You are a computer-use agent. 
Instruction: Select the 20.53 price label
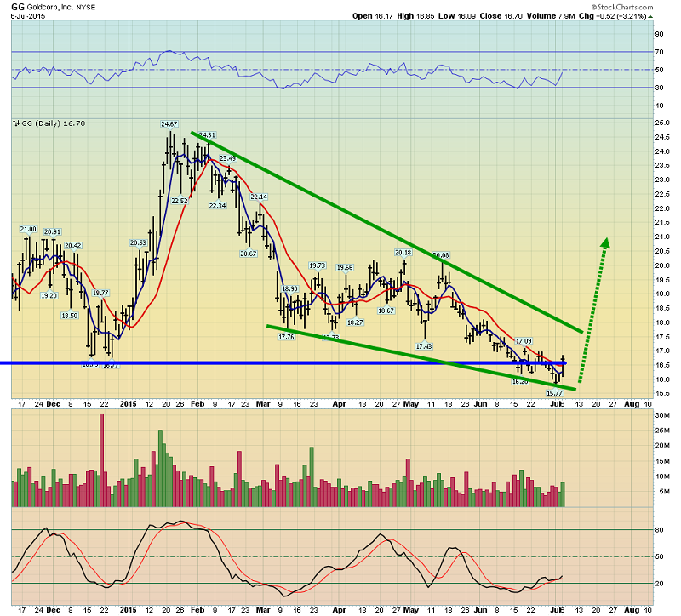point(138,242)
